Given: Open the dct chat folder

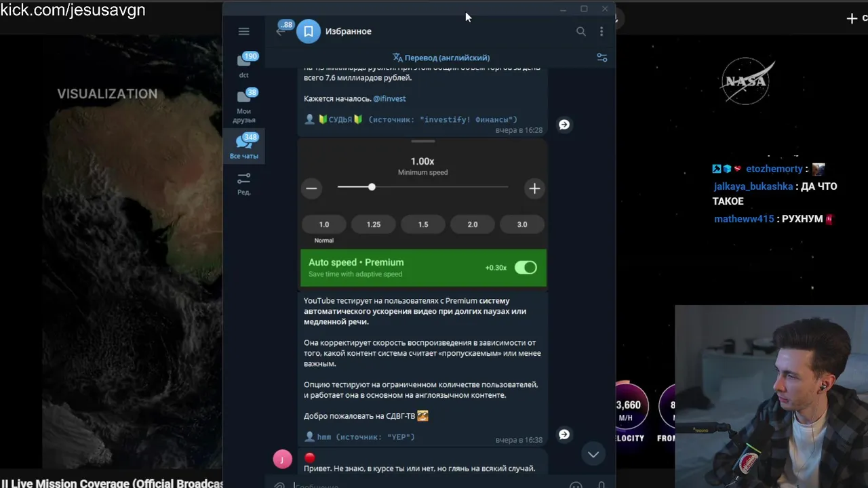Looking at the screenshot, I should tap(244, 66).
